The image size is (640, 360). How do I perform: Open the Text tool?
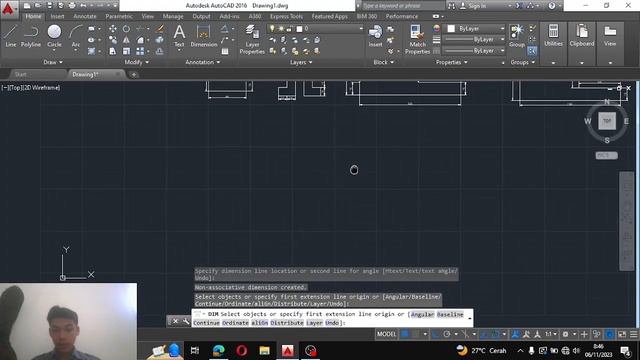(x=179, y=36)
